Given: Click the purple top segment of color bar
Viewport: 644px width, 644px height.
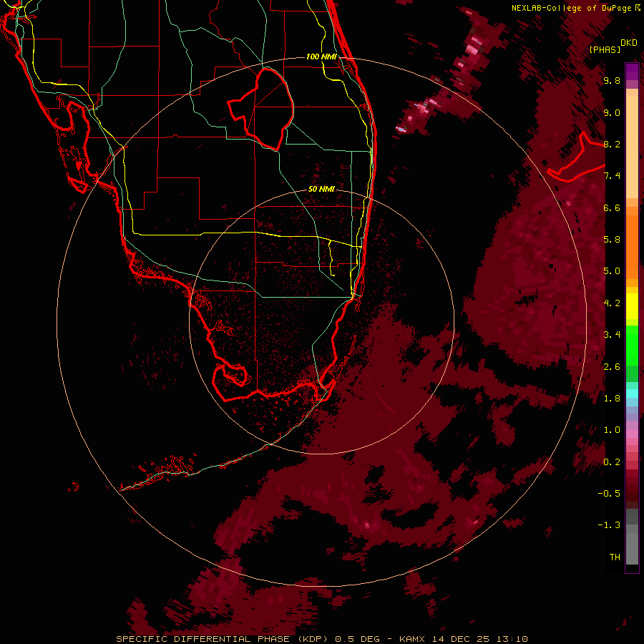Looking at the screenshot, I should [x=632, y=72].
